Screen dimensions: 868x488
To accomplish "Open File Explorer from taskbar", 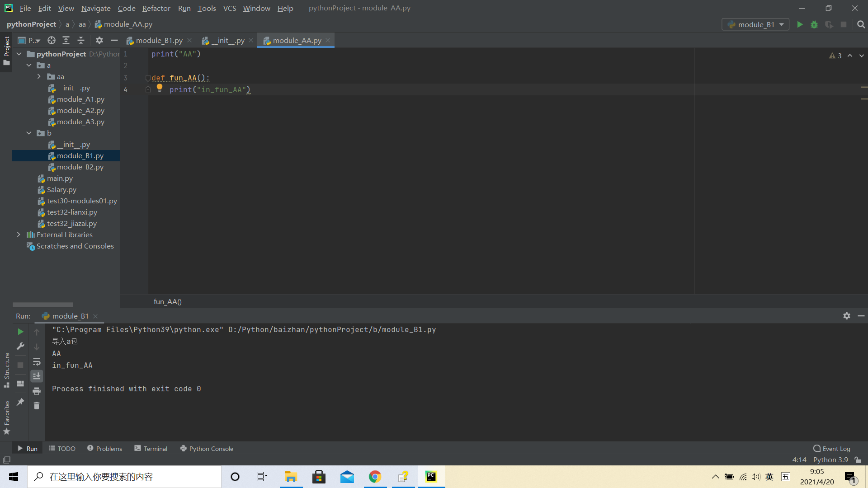I will [291, 477].
